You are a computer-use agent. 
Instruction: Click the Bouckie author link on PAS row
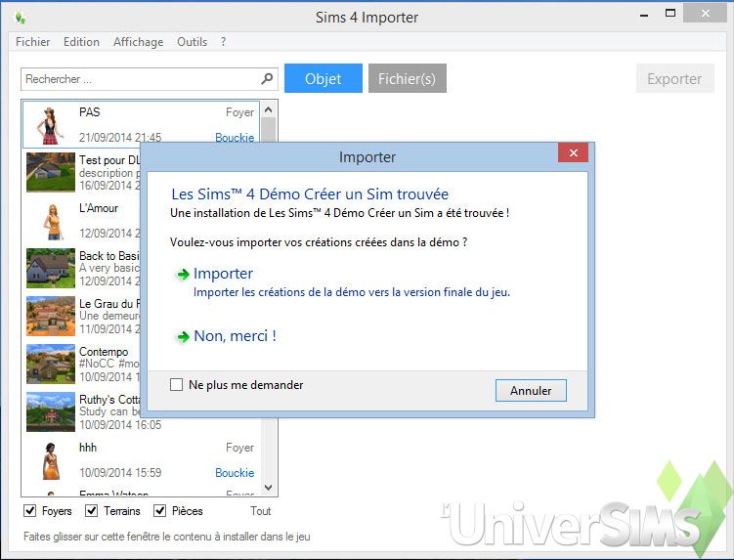(x=235, y=138)
